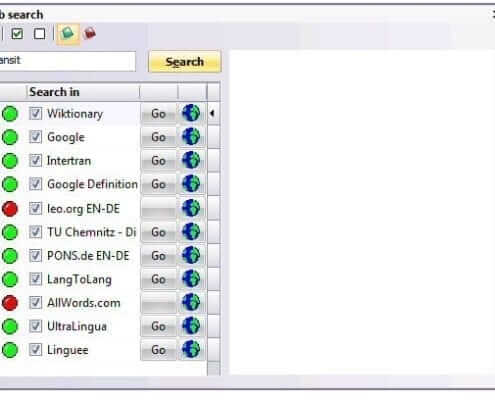The image size is (495, 400).
Task: Click the empty results pane on the right
Action: (x=362, y=212)
